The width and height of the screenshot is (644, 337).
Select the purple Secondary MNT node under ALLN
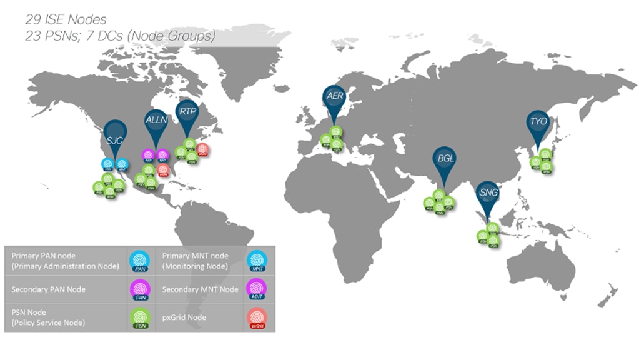pos(162,155)
